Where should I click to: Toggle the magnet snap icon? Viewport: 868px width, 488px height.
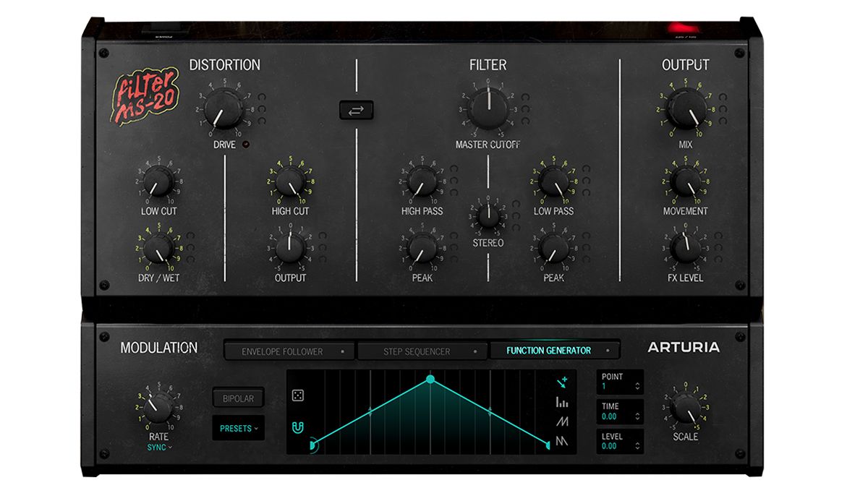coord(297,425)
